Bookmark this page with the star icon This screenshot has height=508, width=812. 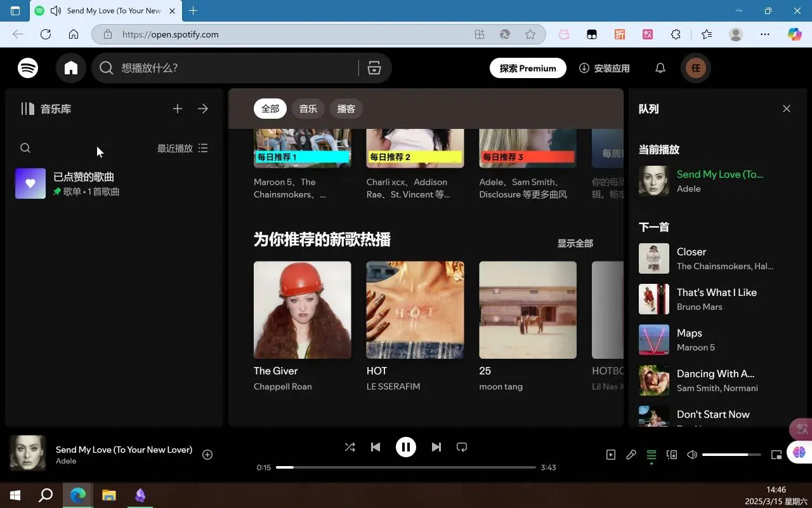[530, 34]
